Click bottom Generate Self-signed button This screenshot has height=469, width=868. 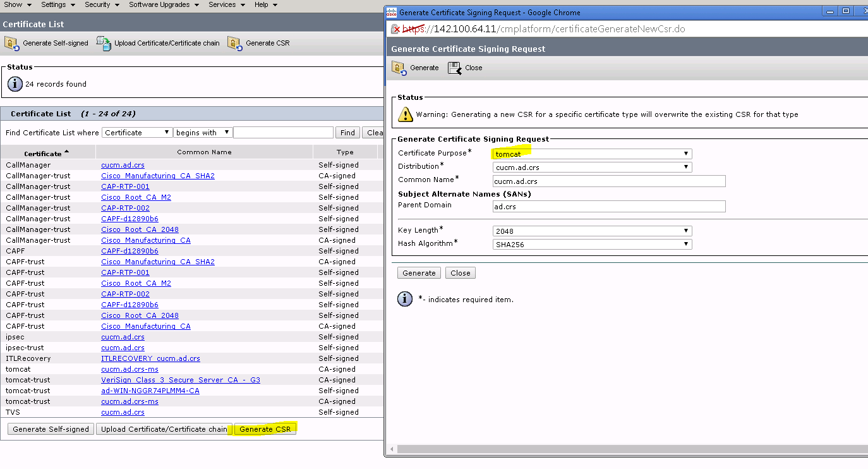pyautogui.click(x=51, y=429)
